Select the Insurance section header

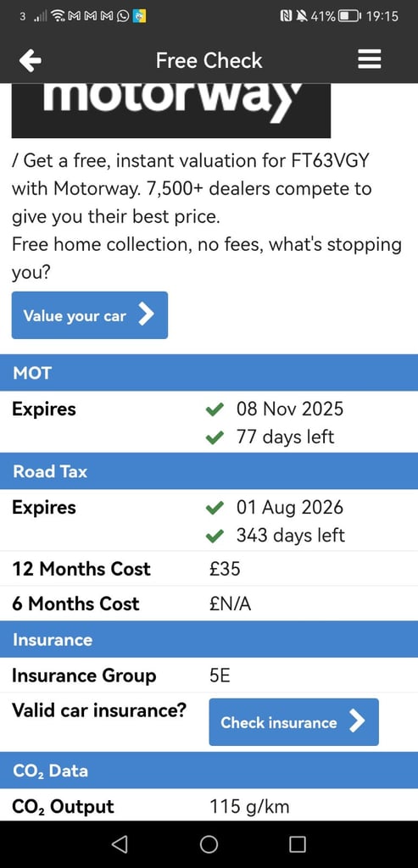tap(209, 639)
